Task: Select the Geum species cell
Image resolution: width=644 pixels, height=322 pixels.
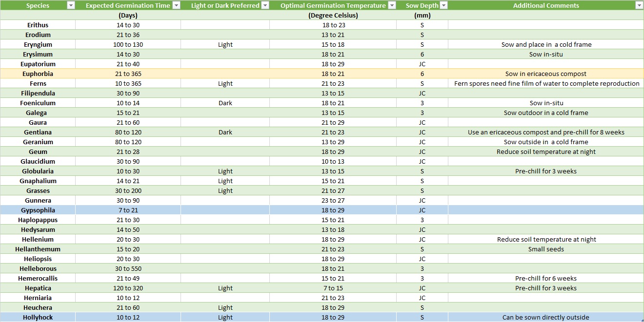Action: 38,152
